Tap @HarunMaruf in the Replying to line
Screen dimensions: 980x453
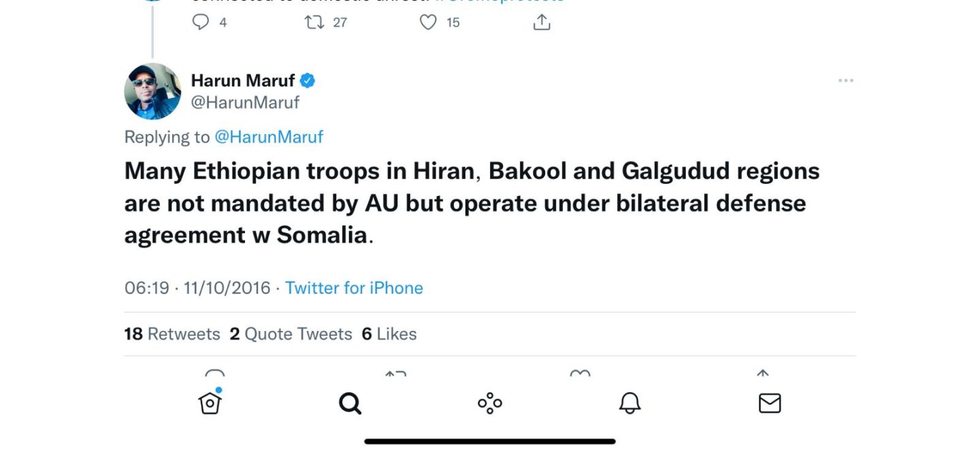point(269,137)
